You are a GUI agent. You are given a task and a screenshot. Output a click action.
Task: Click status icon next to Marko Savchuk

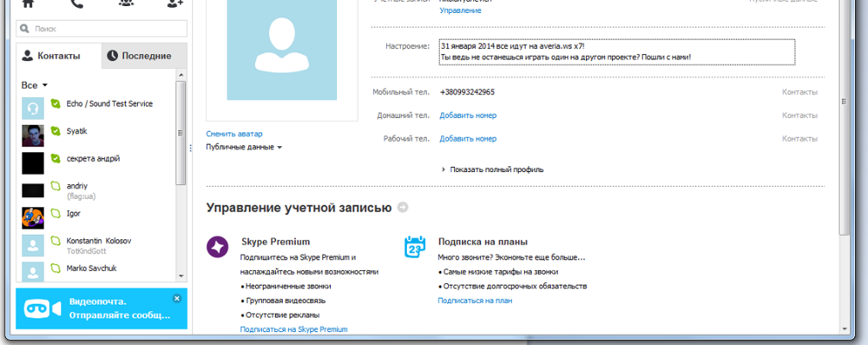click(x=56, y=269)
